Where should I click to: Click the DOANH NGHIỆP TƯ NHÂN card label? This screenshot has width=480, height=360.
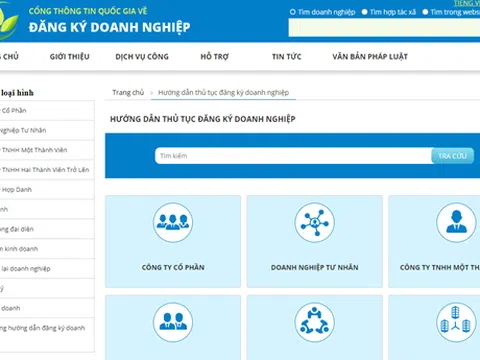(x=315, y=267)
